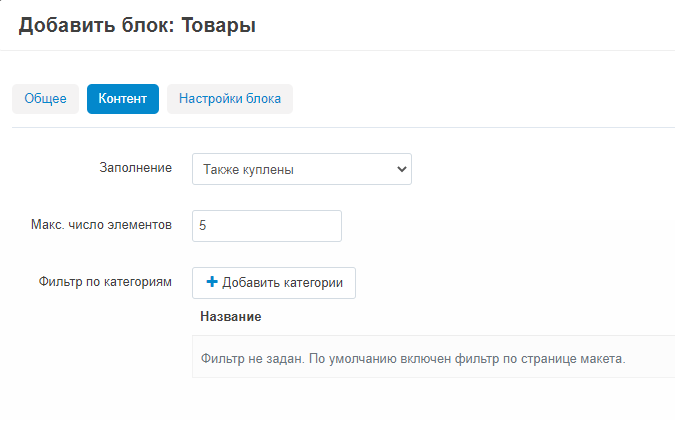Click the plus icon on Добавить категории
The height and width of the screenshot is (422, 675).
(x=211, y=283)
